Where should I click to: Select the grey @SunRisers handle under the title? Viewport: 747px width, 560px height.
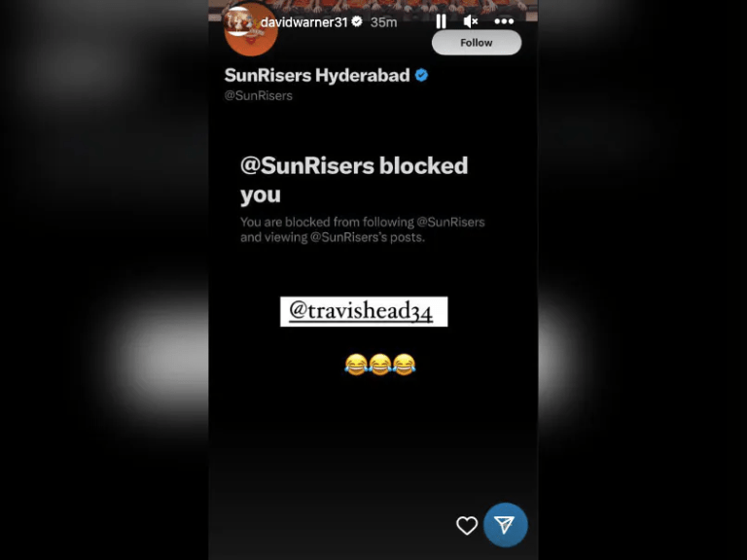tap(258, 95)
